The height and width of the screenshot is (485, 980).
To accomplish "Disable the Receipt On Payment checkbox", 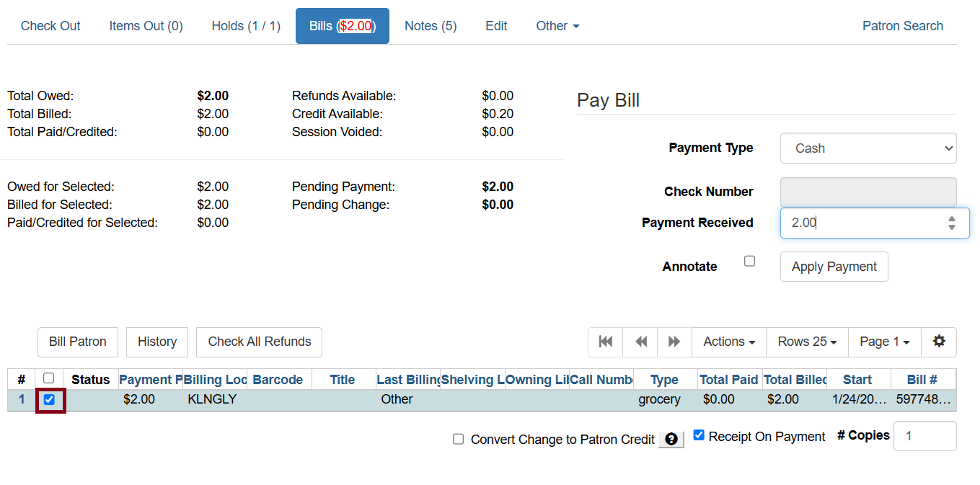I will coord(698,434).
